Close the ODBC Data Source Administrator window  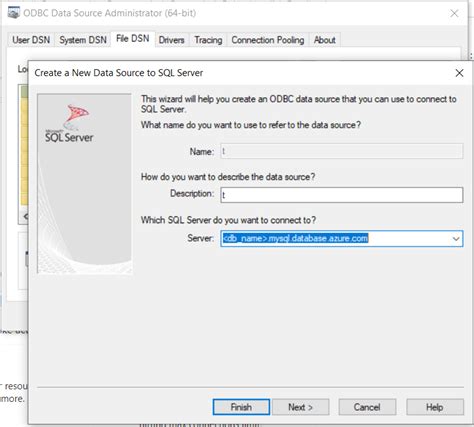pos(454,13)
